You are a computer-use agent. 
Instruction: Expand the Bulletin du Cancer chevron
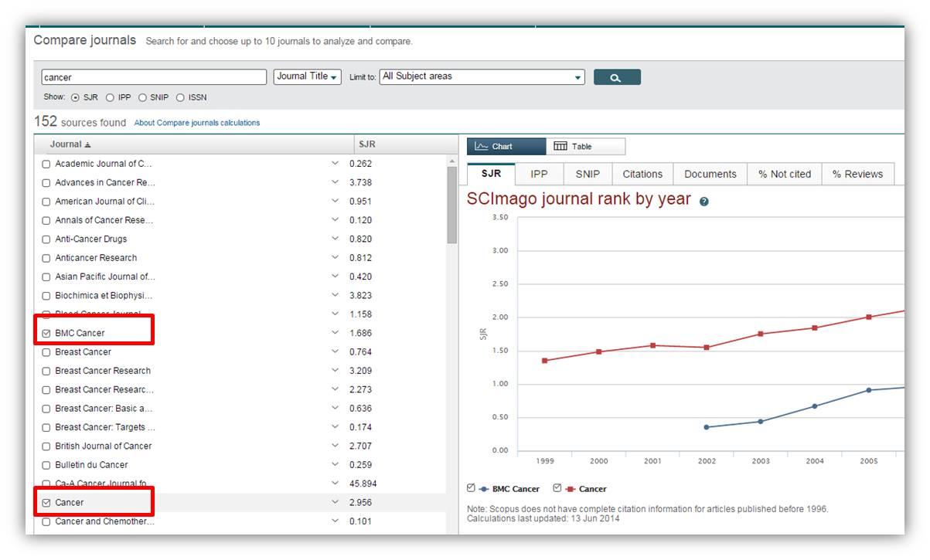pyautogui.click(x=335, y=464)
